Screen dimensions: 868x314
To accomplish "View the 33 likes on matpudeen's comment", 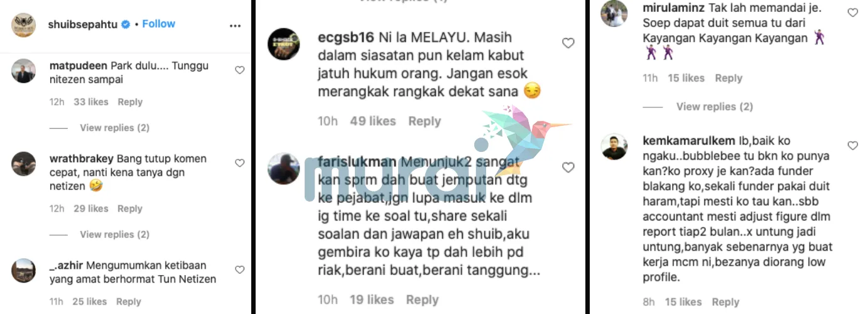I will pyautogui.click(x=91, y=102).
